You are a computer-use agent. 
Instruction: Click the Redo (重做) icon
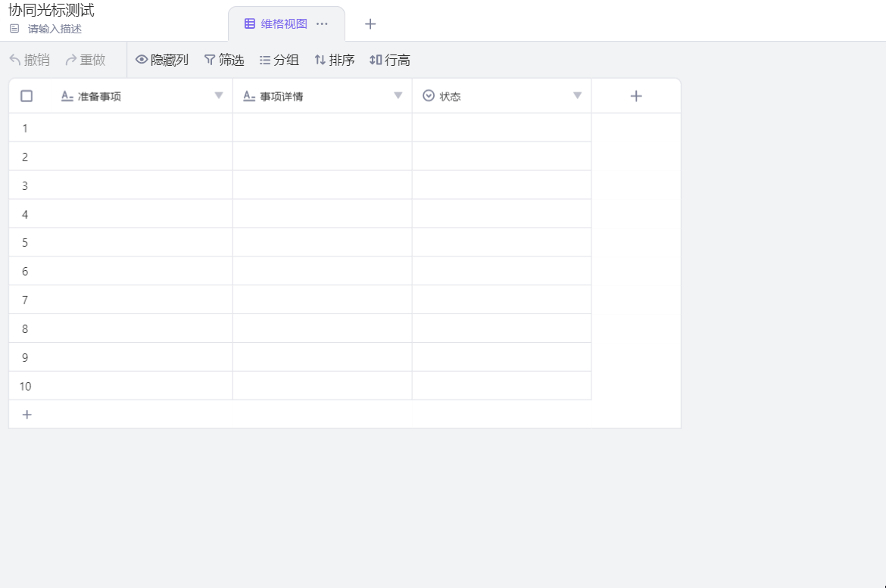coord(70,59)
